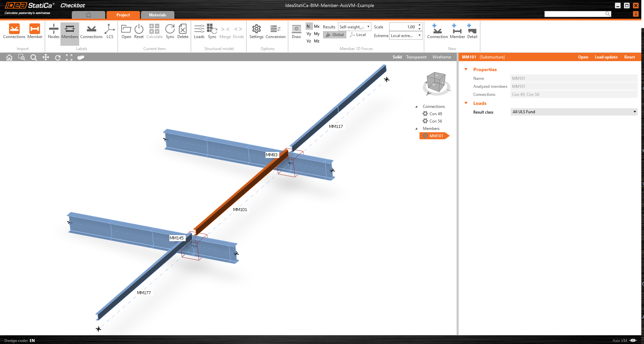Toggle the Global forces option
The image size is (644, 344).
(x=335, y=35)
